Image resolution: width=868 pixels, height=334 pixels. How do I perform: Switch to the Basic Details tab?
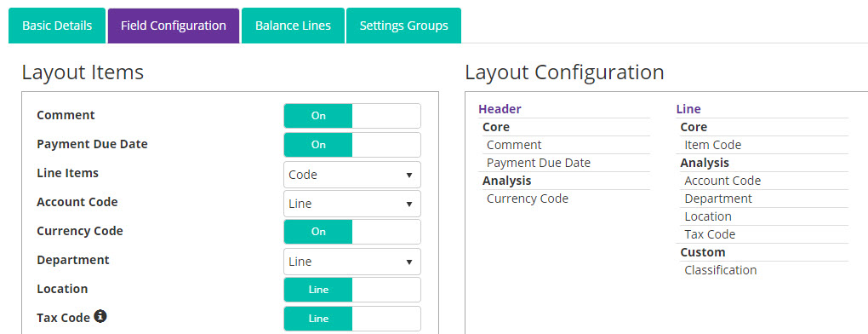(57, 26)
